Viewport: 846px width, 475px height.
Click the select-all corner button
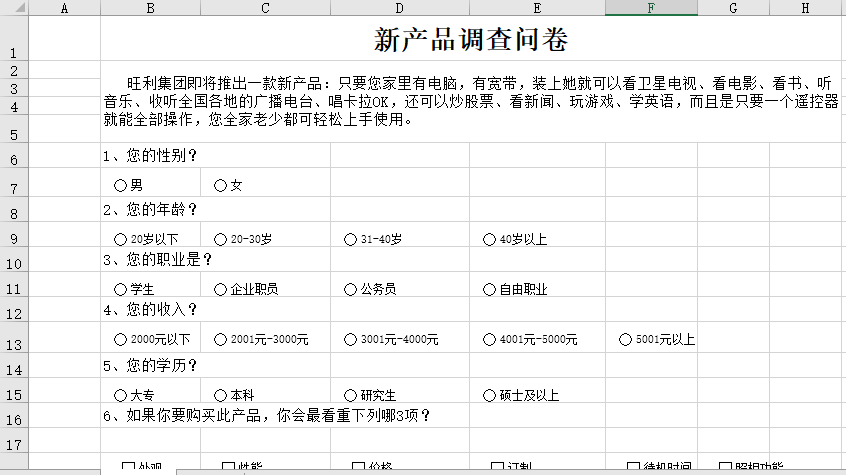click(x=14, y=9)
